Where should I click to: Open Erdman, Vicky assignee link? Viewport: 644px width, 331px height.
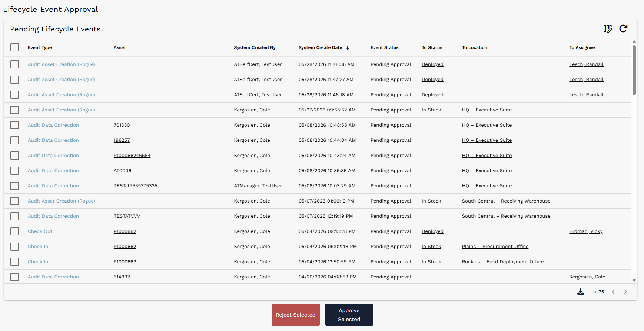(586, 231)
